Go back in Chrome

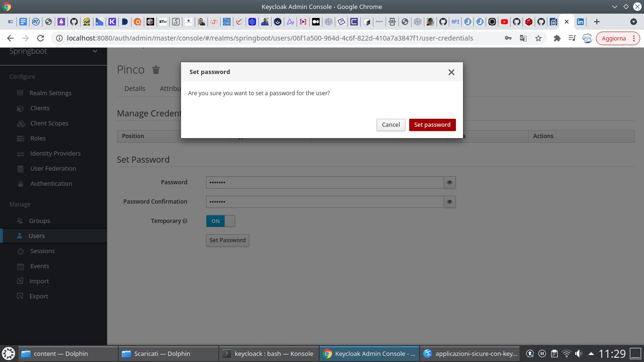[x=10, y=38]
